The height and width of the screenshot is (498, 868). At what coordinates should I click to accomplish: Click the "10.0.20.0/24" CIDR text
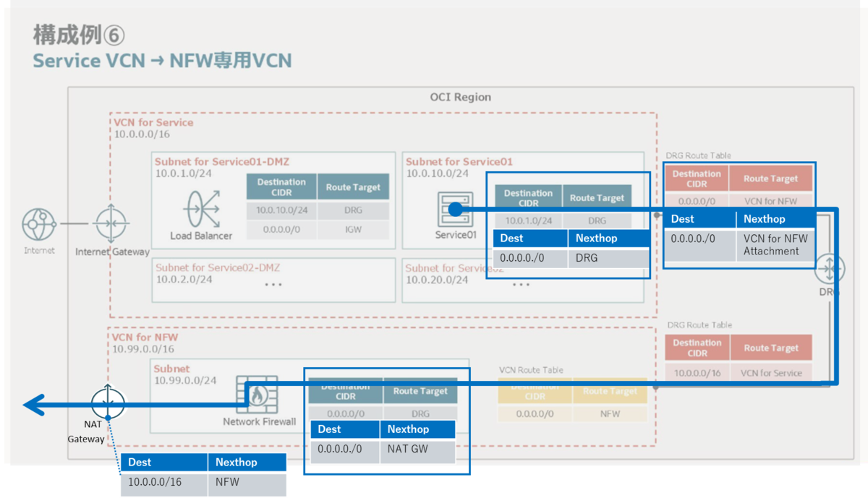click(436, 280)
